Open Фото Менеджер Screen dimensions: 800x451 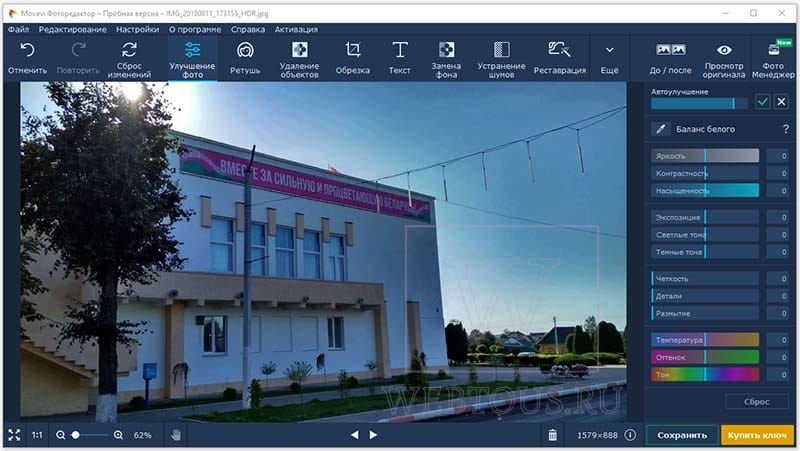pyautogui.click(x=773, y=59)
